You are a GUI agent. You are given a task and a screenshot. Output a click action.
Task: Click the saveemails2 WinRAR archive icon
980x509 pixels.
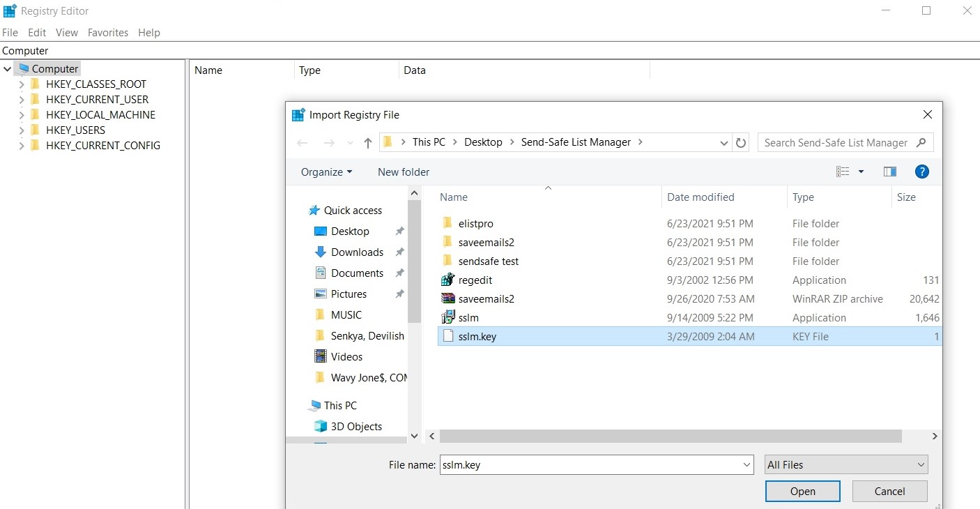tap(447, 298)
